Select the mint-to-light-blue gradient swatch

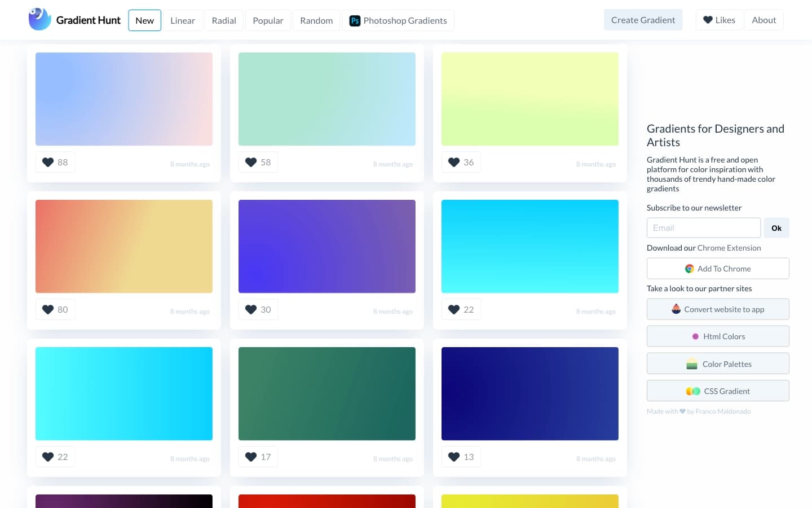click(327, 99)
